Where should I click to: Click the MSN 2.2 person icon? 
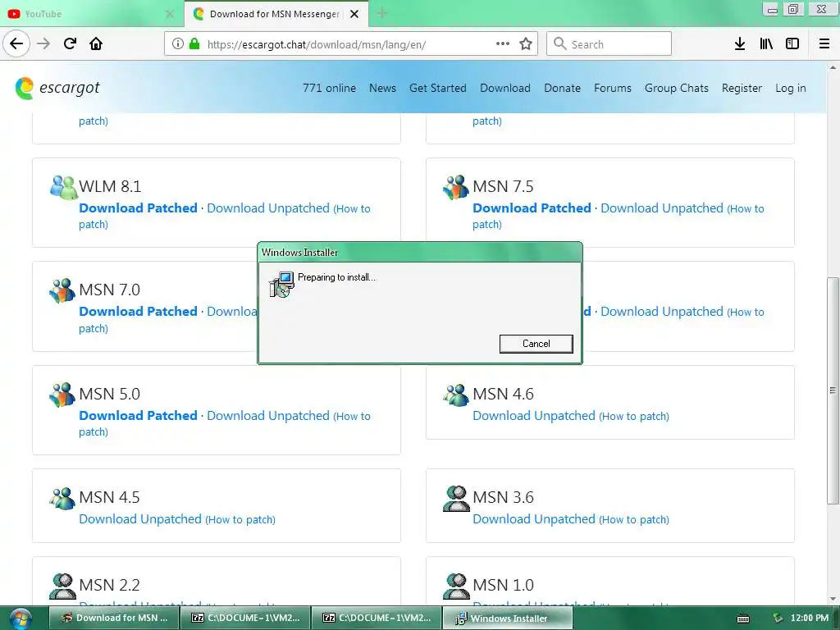pyautogui.click(x=62, y=586)
